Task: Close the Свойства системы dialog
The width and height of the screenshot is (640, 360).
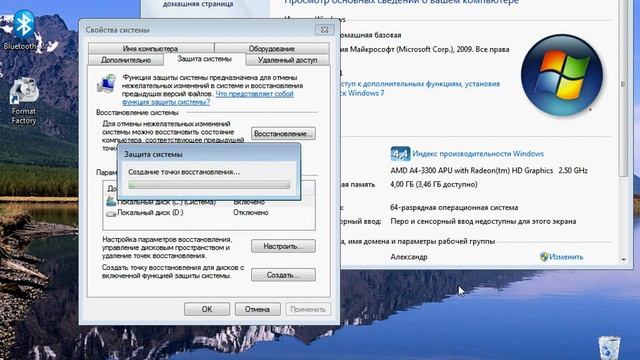Action: (x=324, y=30)
